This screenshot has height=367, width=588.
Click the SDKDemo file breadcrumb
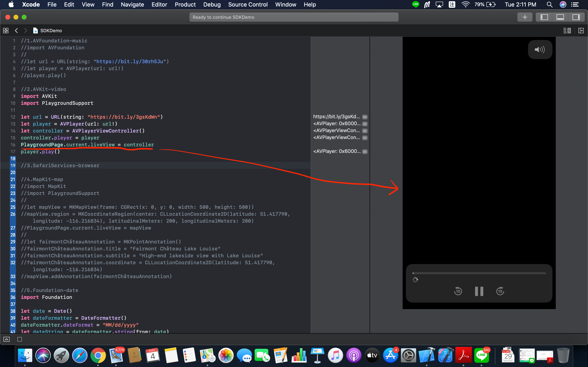tap(51, 31)
